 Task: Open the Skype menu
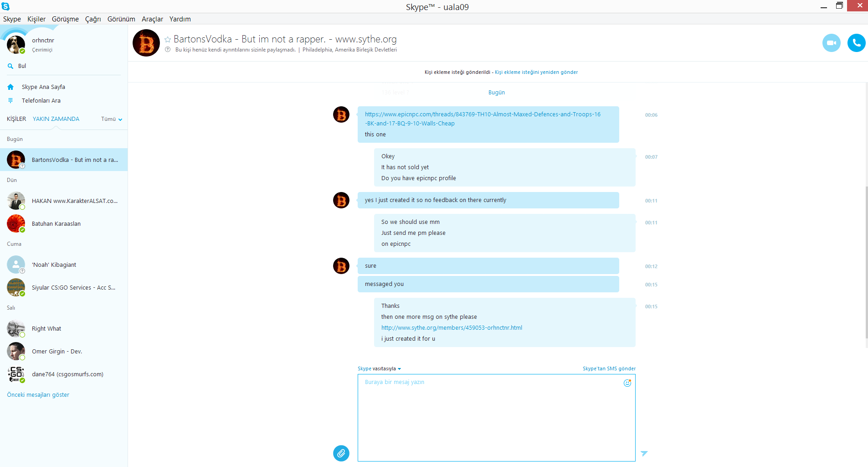[x=12, y=19]
